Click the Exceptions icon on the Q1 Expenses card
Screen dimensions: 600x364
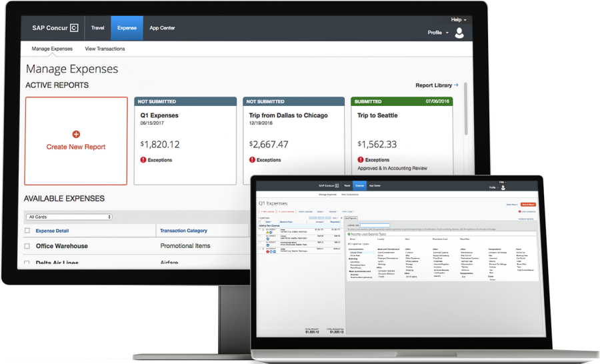coord(143,160)
